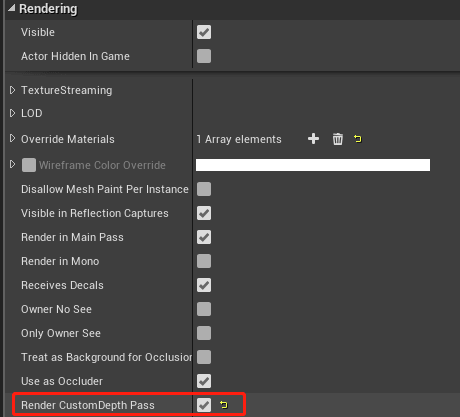This screenshot has height=417, width=460.
Task: Enable Render in Mono checkbox
Action: click(x=204, y=261)
